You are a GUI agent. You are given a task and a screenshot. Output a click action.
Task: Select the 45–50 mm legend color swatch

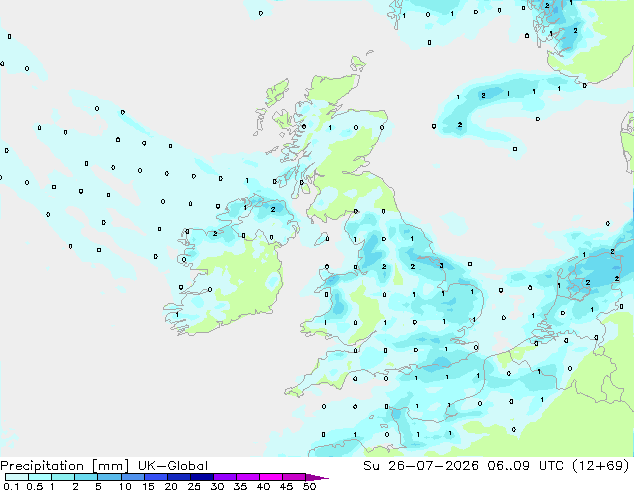(x=294, y=477)
